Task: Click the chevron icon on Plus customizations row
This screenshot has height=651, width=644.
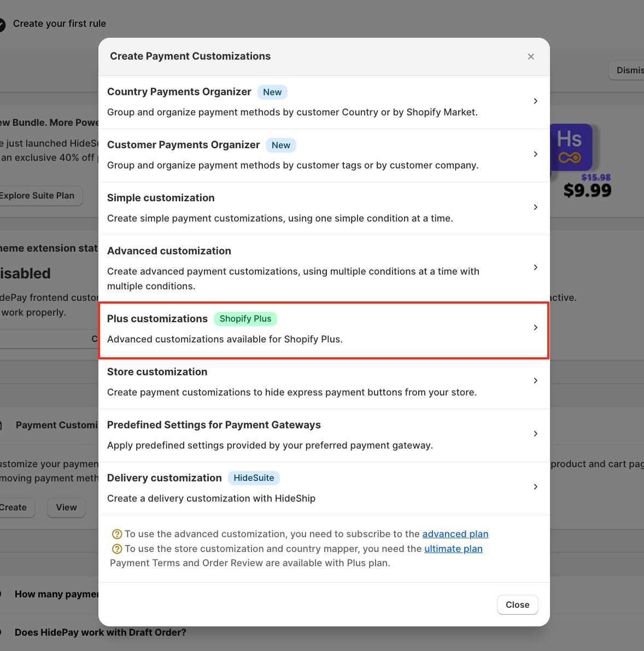Action: pos(535,328)
